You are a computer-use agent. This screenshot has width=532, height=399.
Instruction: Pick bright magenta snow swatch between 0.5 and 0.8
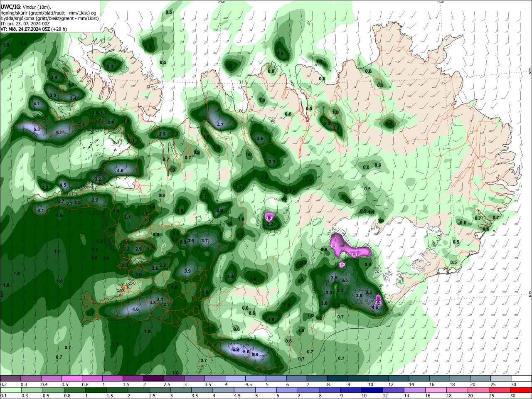tap(71, 379)
